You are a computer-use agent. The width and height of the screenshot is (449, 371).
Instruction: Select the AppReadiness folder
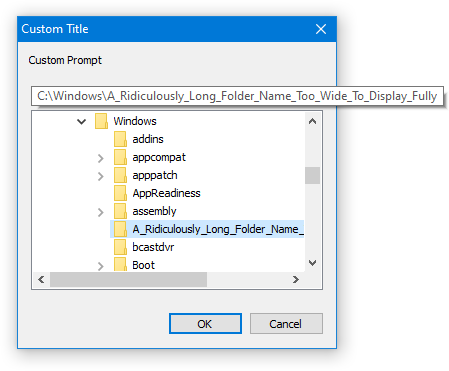coord(166,193)
